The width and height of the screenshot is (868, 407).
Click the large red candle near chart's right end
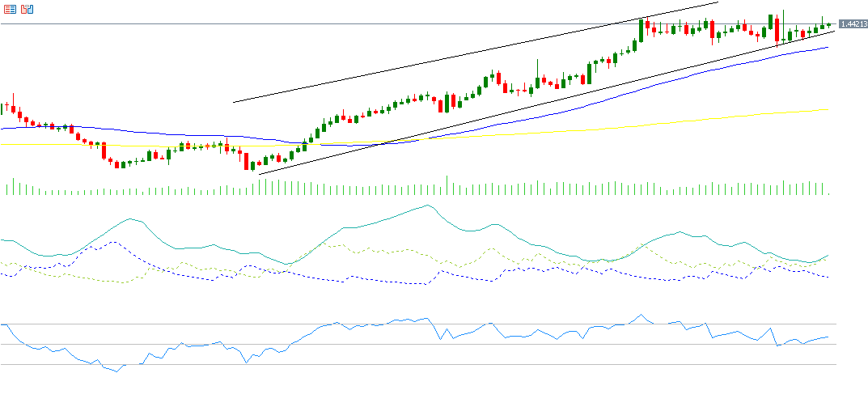click(x=777, y=31)
